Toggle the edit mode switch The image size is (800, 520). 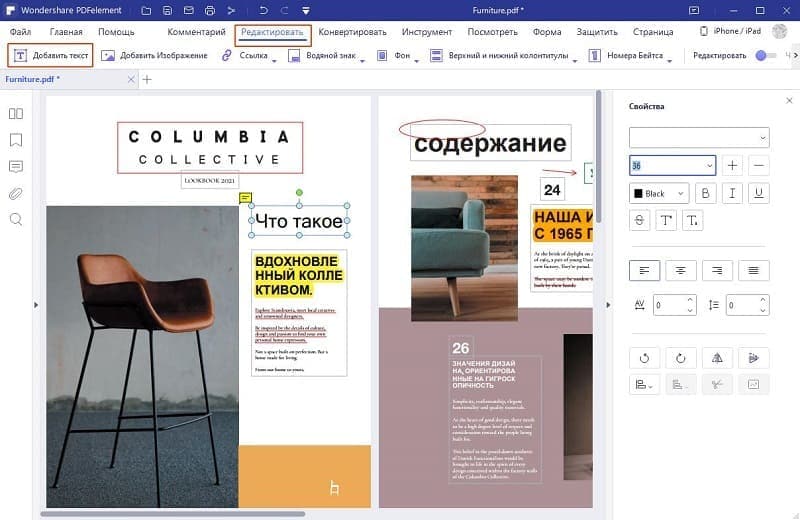tap(765, 55)
